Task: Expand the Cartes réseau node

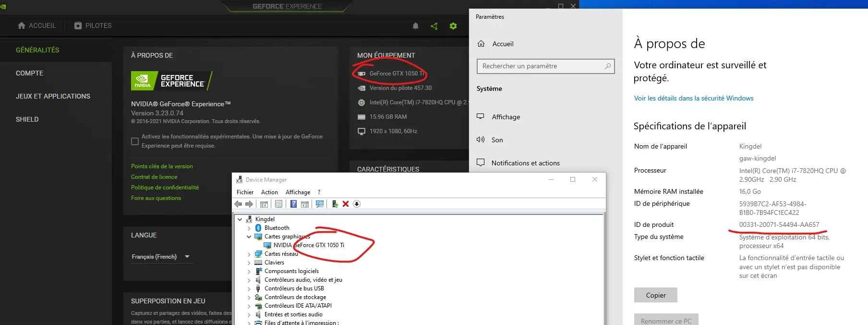Action: [249, 254]
